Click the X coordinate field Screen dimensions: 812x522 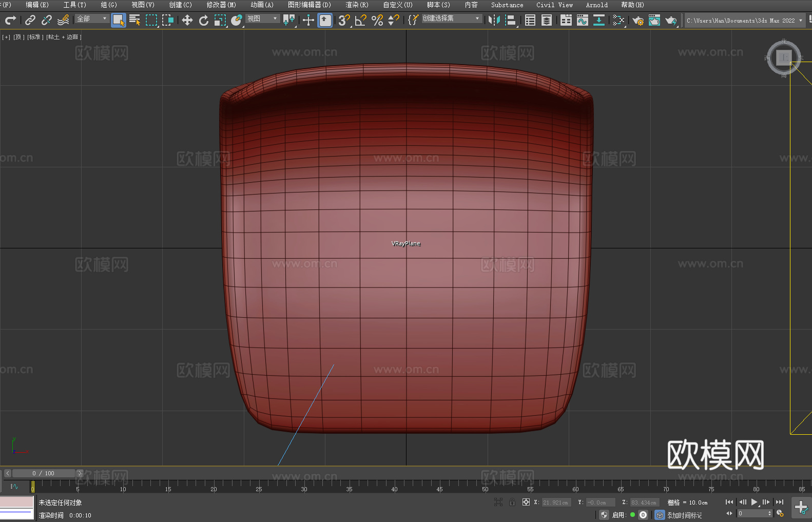click(556, 502)
